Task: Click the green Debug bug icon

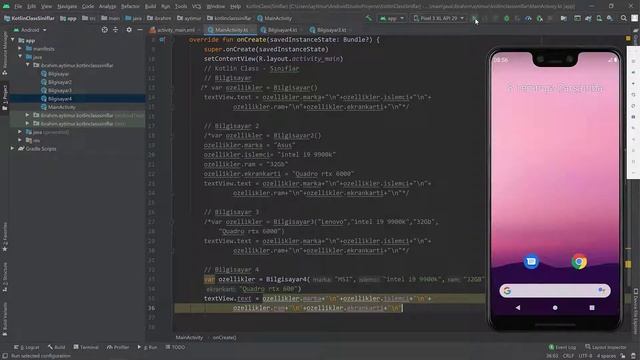Action: (x=507, y=18)
